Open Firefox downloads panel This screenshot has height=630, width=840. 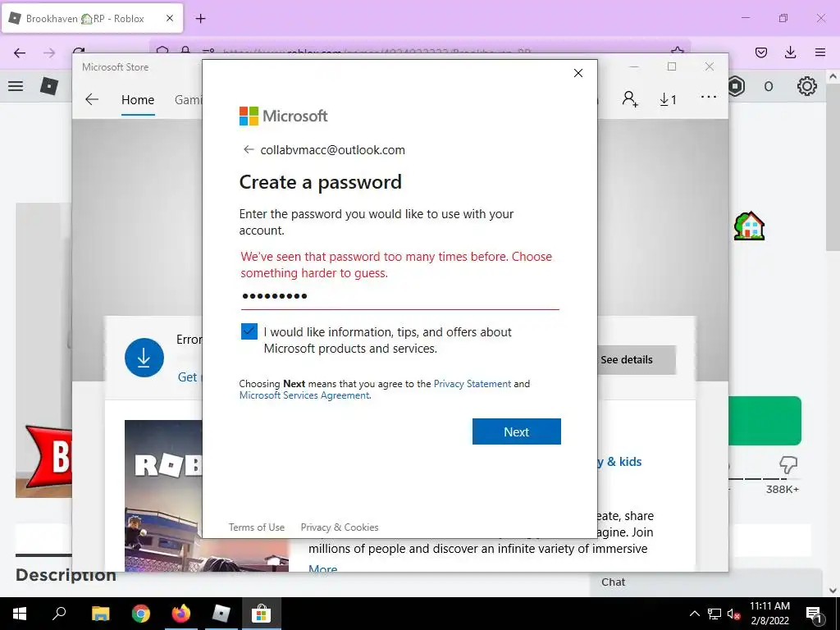tap(790, 52)
